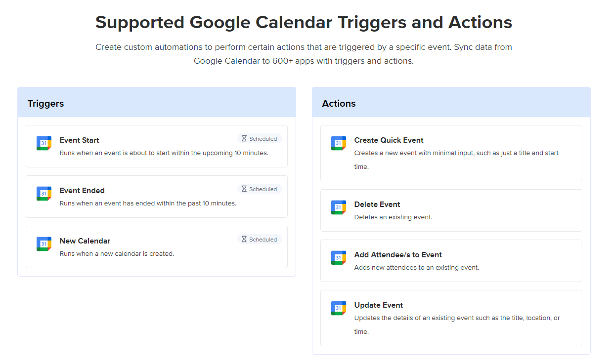Click the Google Calendar icon beside Delete Event
Image resolution: width=614 pixels, height=364 pixels.
[x=339, y=207]
